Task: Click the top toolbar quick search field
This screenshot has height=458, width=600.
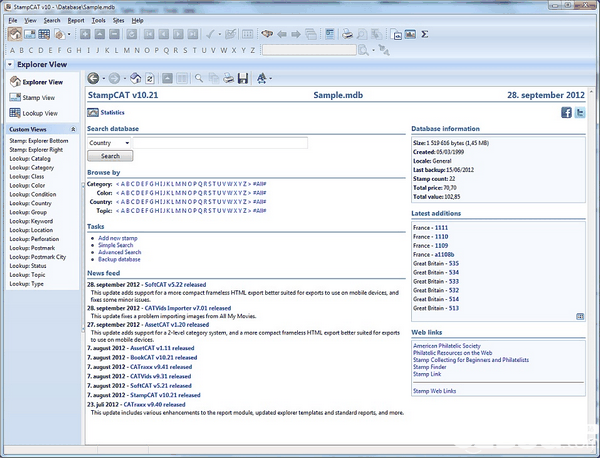Action: [x=309, y=50]
